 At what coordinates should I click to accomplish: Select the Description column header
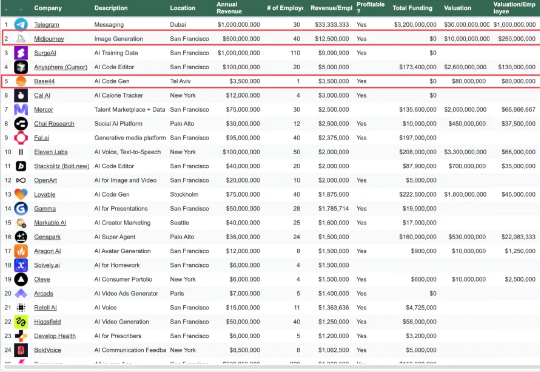click(x=111, y=8)
